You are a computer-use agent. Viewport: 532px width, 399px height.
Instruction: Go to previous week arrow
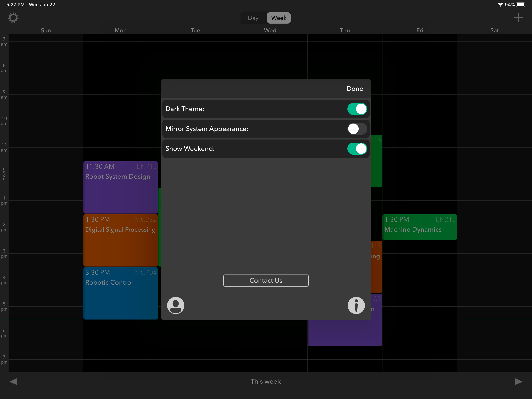[13, 381]
